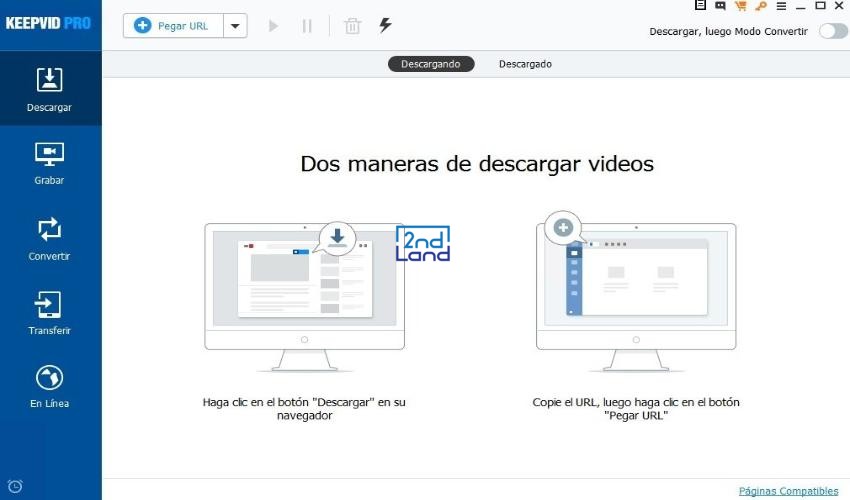Switch to the Descargado tab
Screen dimensions: 850x500
(x=525, y=64)
